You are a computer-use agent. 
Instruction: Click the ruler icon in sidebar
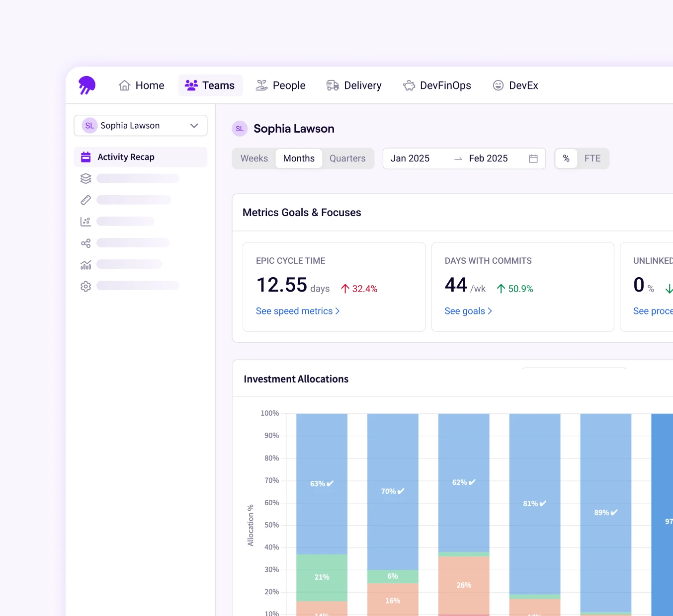pyautogui.click(x=85, y=200)
